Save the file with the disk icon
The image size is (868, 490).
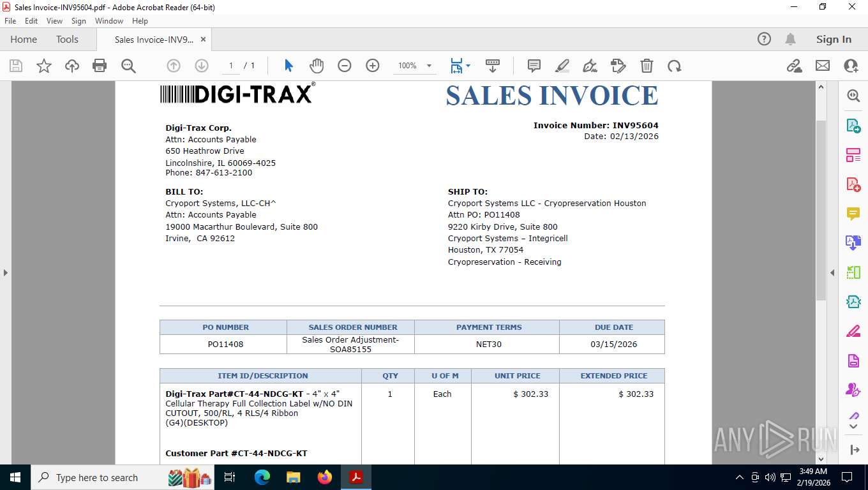[x=16, y=66]
